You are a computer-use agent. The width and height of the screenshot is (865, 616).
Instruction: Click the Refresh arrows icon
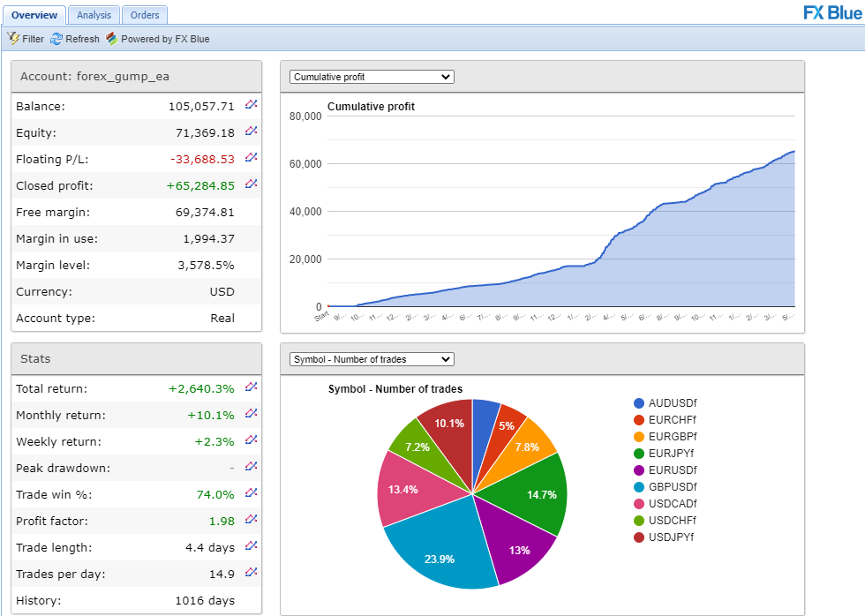coord(56,39)
